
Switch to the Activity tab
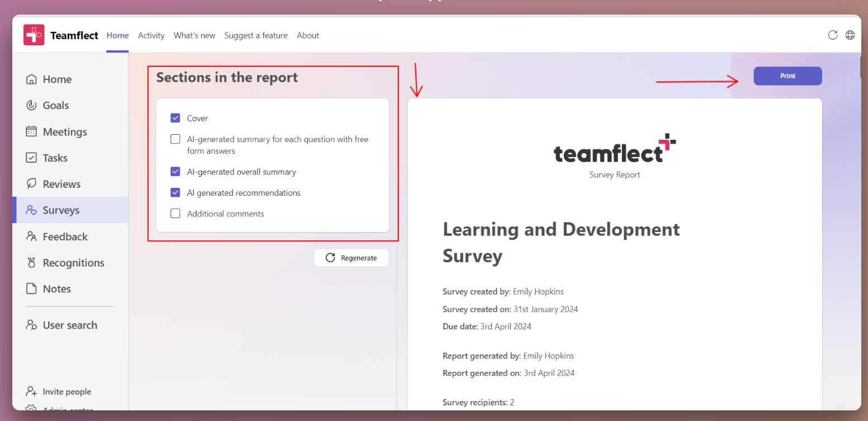(x=151, y=35)
